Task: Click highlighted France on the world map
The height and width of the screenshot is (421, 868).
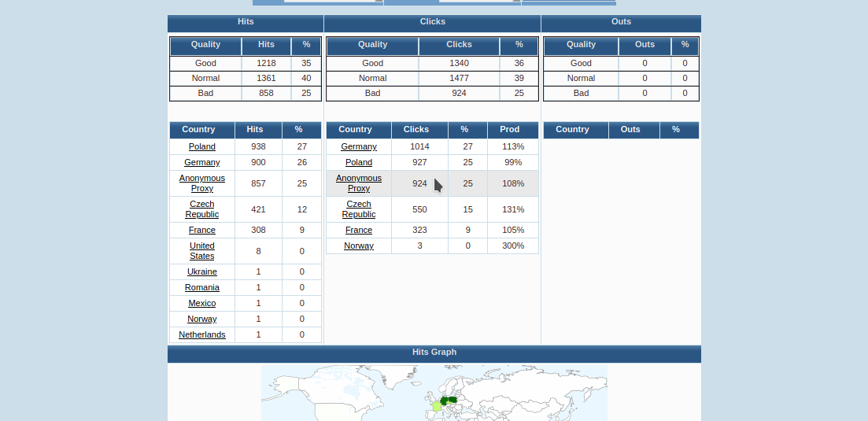Action: (x=436, y=407)
